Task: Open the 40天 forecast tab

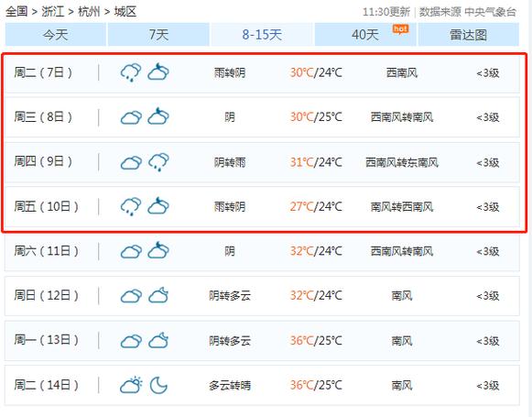Action: coord(365,34)
